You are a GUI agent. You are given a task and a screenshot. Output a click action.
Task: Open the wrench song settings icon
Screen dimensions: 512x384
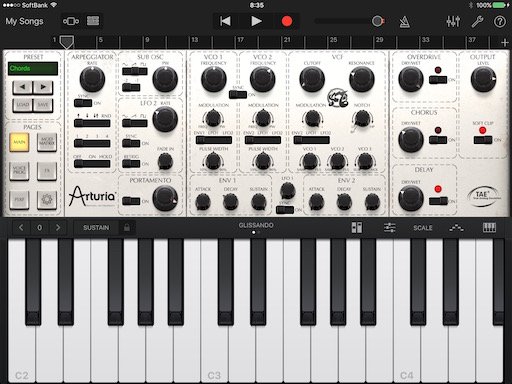click(477, 21)
